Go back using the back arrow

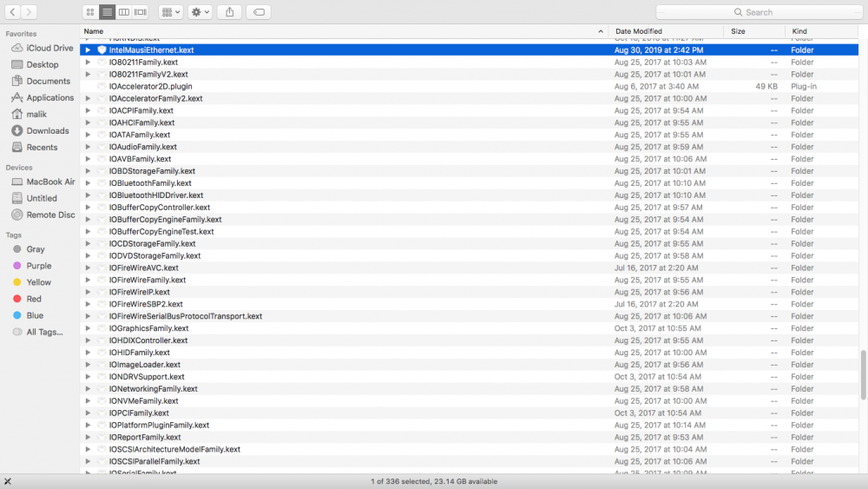(12, 12)
